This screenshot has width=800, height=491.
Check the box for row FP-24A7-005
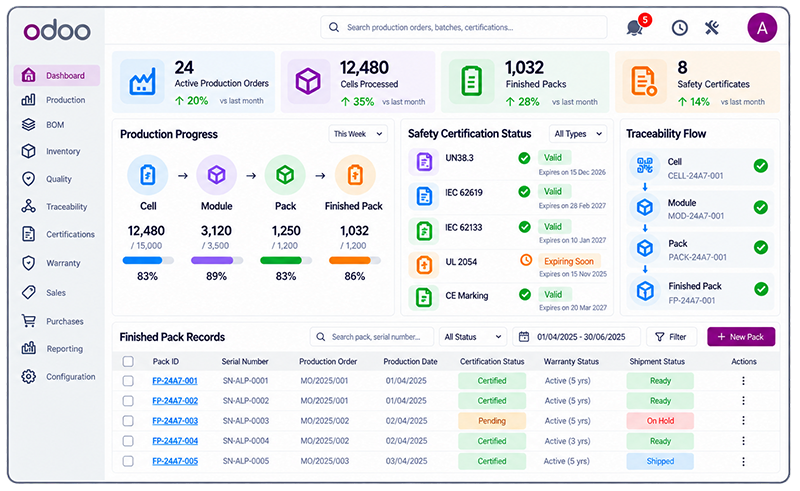128,461
